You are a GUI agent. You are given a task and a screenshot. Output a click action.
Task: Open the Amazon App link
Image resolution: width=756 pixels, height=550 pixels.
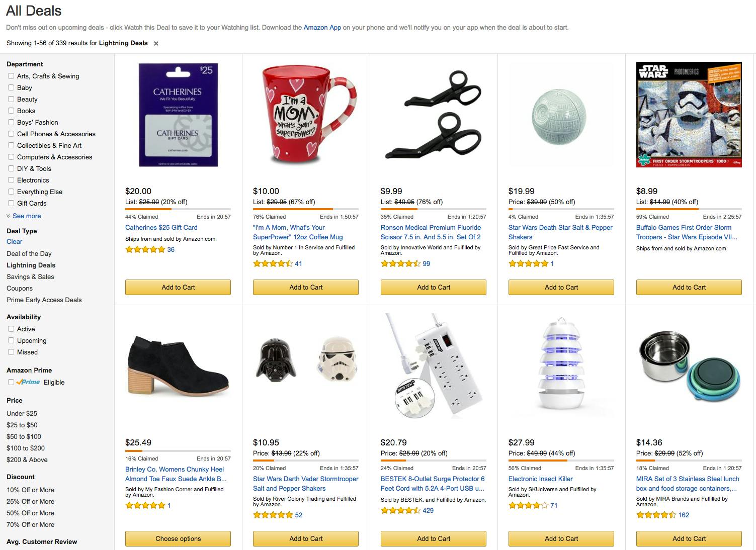tap(322, 28)
